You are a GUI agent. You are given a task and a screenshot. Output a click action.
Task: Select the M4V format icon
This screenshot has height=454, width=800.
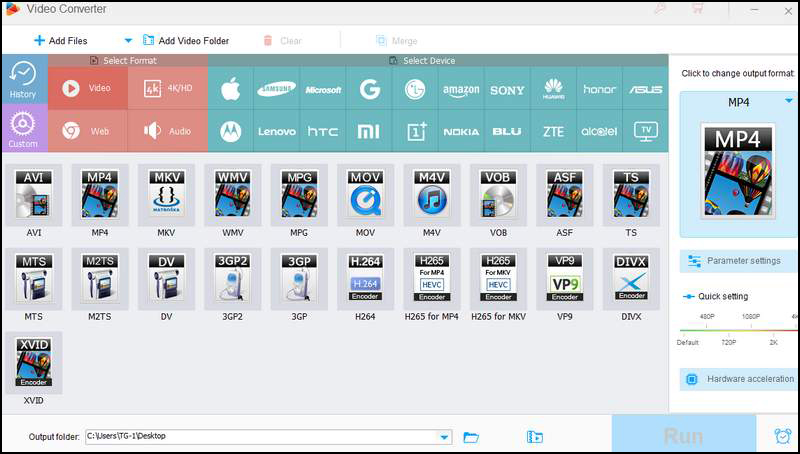[432, 195]
